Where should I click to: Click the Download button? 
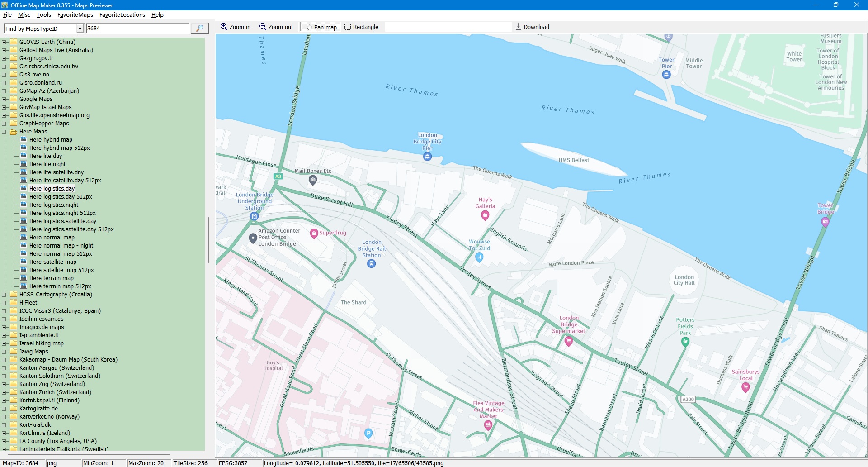(x=532, y=27)
